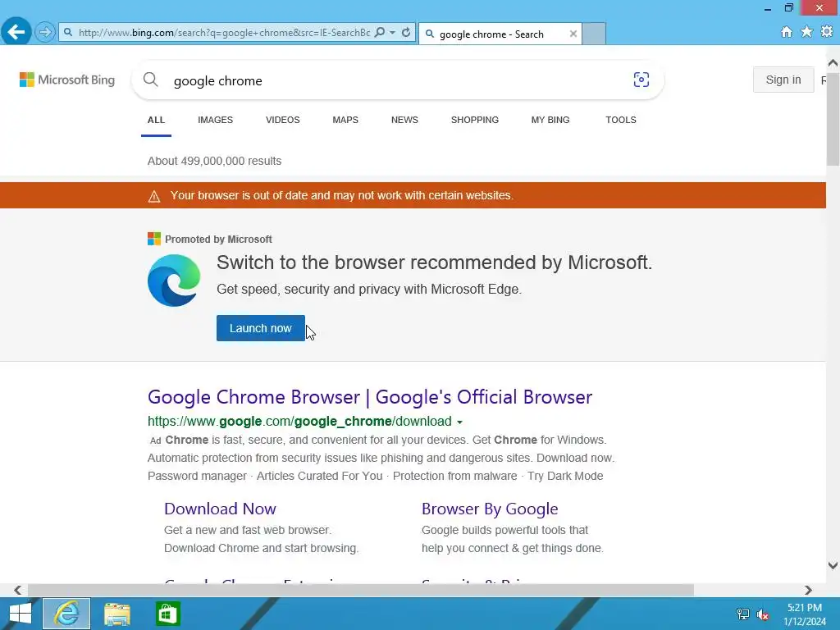Open File Explorer from taskbar
This screenshot has width=840, height=630.
[x=116, y=614]
